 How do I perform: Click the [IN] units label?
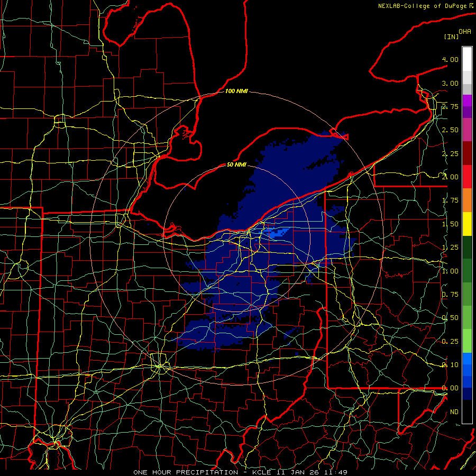451,36
